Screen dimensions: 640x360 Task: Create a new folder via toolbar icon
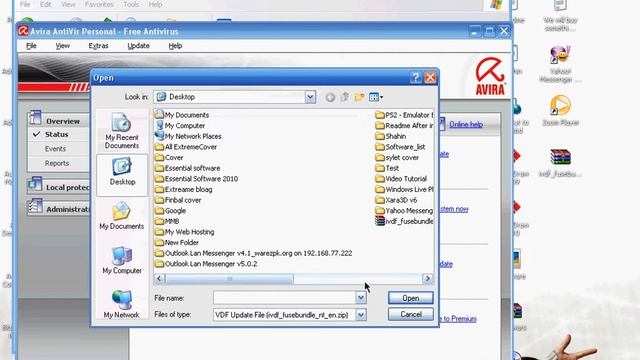point(359,97)
